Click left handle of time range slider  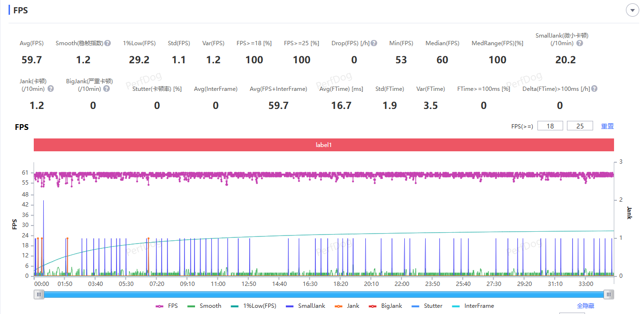(39, 294)
